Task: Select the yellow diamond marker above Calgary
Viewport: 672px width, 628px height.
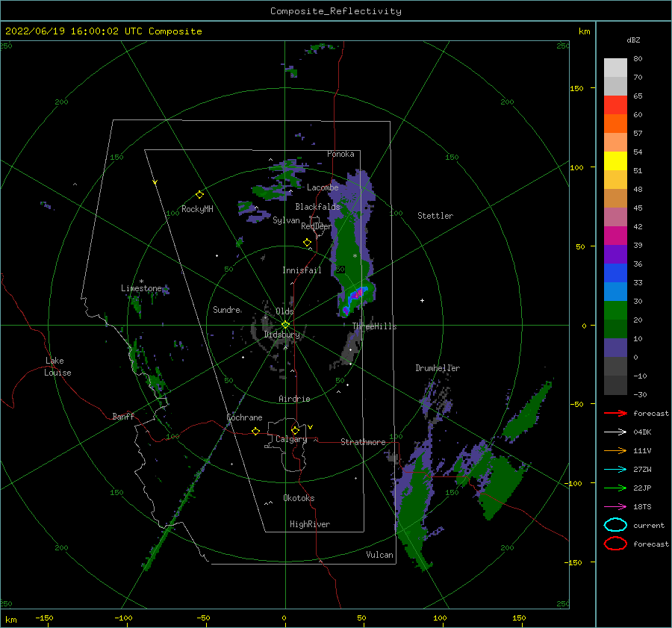Action: (x=295, y=430)
